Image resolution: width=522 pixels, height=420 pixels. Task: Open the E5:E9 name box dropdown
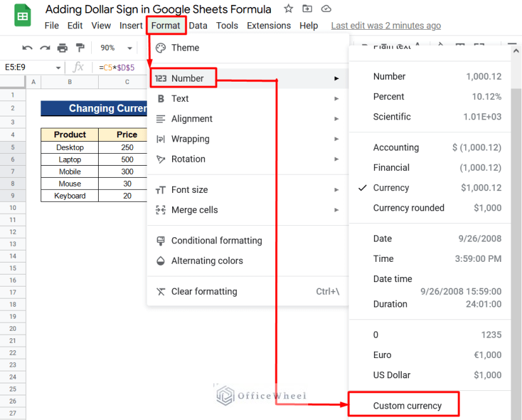[58, 67]
